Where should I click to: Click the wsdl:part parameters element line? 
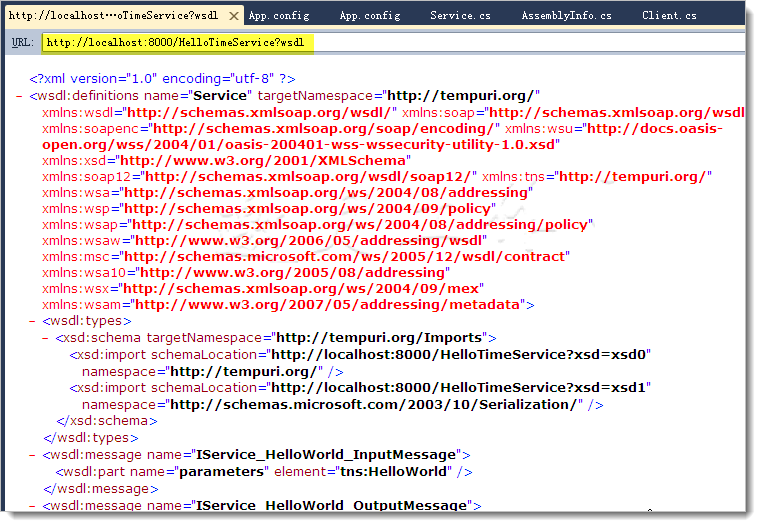(264, 472)
